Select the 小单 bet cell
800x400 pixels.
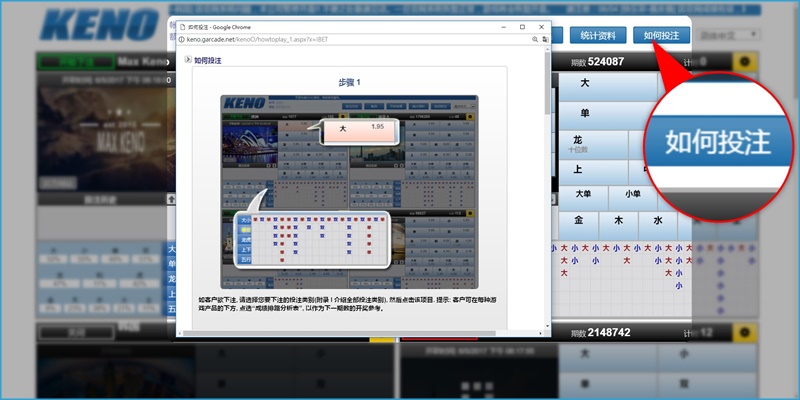(633, 198)
